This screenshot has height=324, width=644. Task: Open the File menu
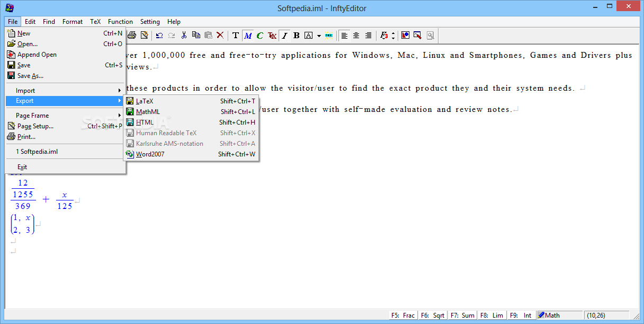(13, 22)
